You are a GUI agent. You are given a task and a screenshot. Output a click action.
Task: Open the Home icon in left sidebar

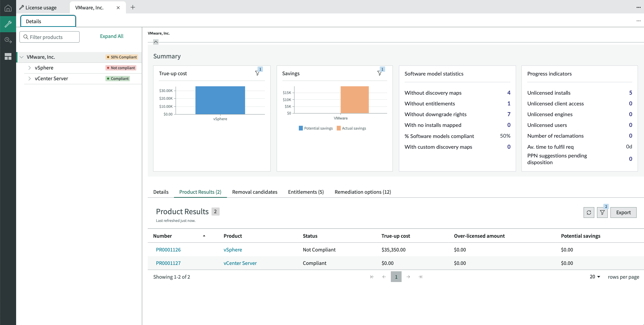coord(8,8)
